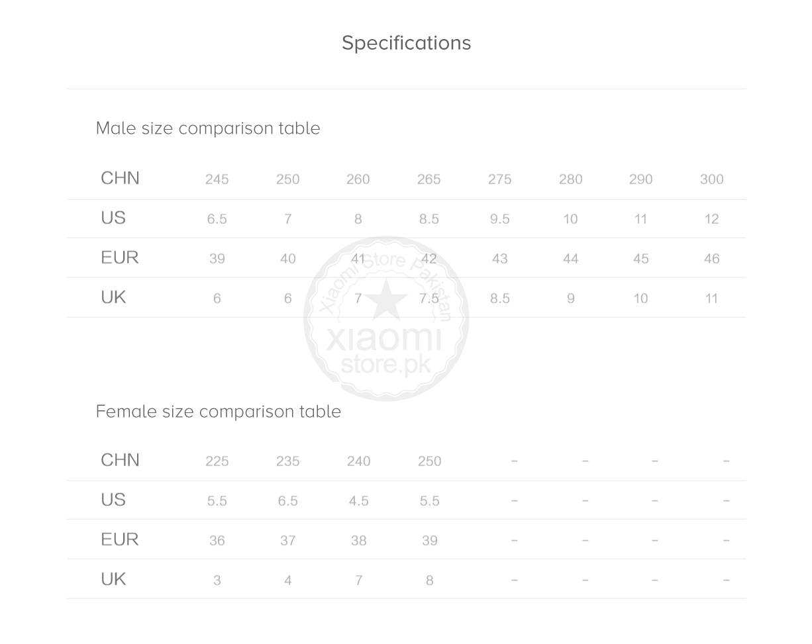The width and height of the screenshot is (812, 644).
Task: Select CHN size 300 in male table
Action: coord(711,179)
